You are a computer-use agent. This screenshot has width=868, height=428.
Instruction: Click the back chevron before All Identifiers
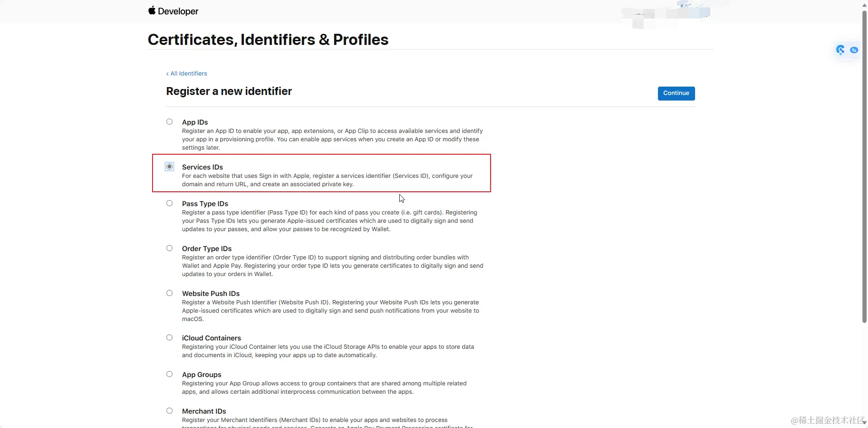coord(167,74)
